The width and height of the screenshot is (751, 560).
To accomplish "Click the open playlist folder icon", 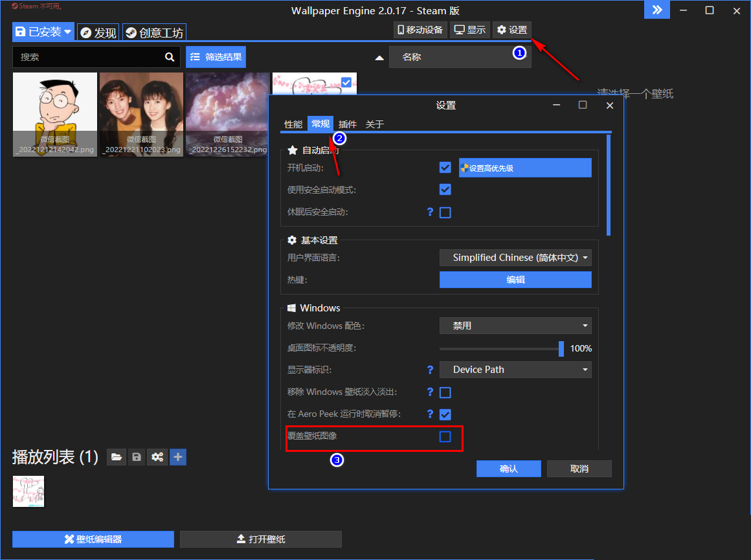I will [x=117, y=457].
